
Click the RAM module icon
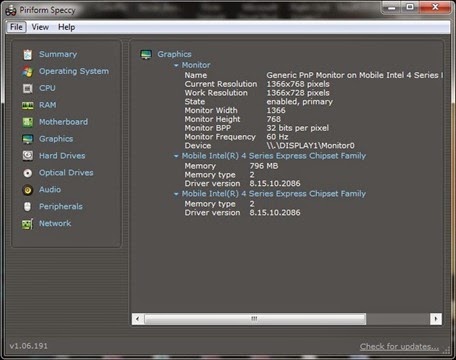point(28,105)
